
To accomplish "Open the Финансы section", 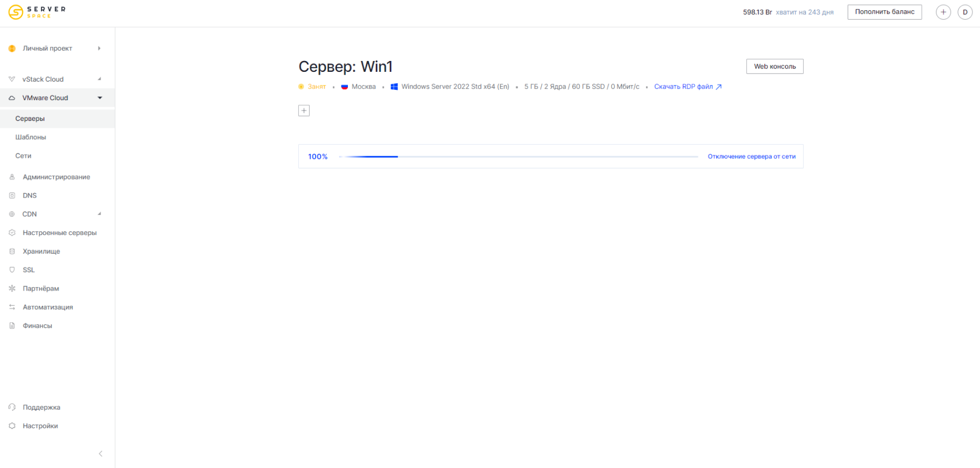I will (x=38, y=325).
